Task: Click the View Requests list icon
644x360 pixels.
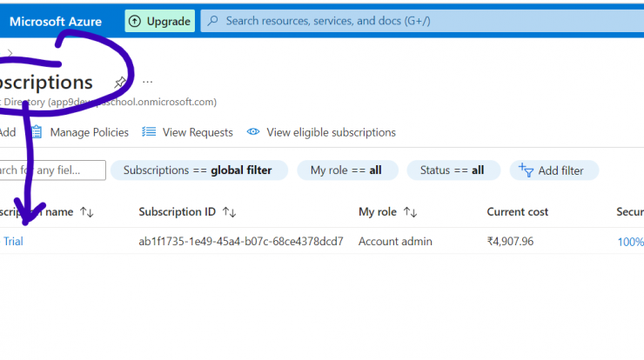Action: (149, 132)
